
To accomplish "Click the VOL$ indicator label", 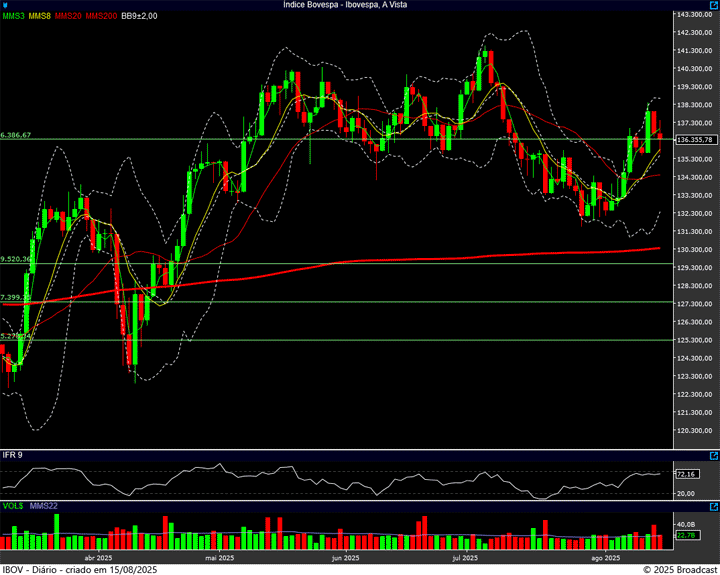I will [x=13, y=506].
